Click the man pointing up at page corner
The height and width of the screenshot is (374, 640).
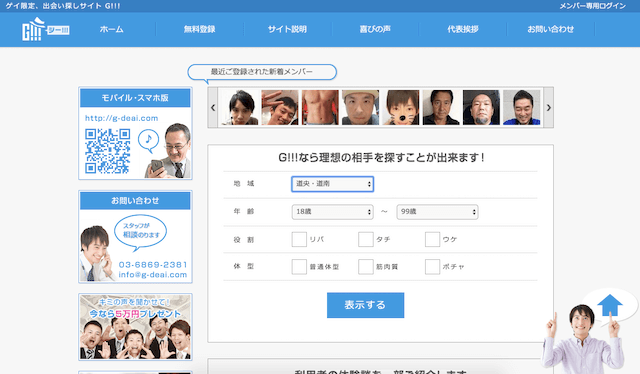tap(583, 340)
